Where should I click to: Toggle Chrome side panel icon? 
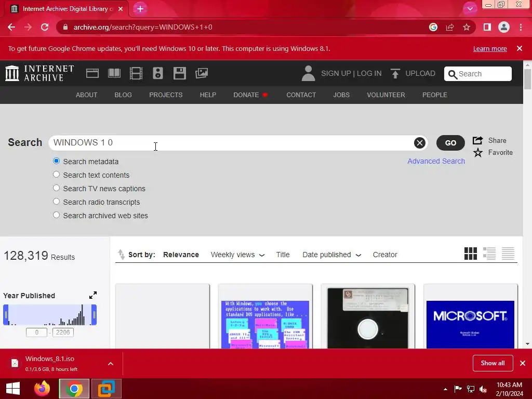(487, 27)
